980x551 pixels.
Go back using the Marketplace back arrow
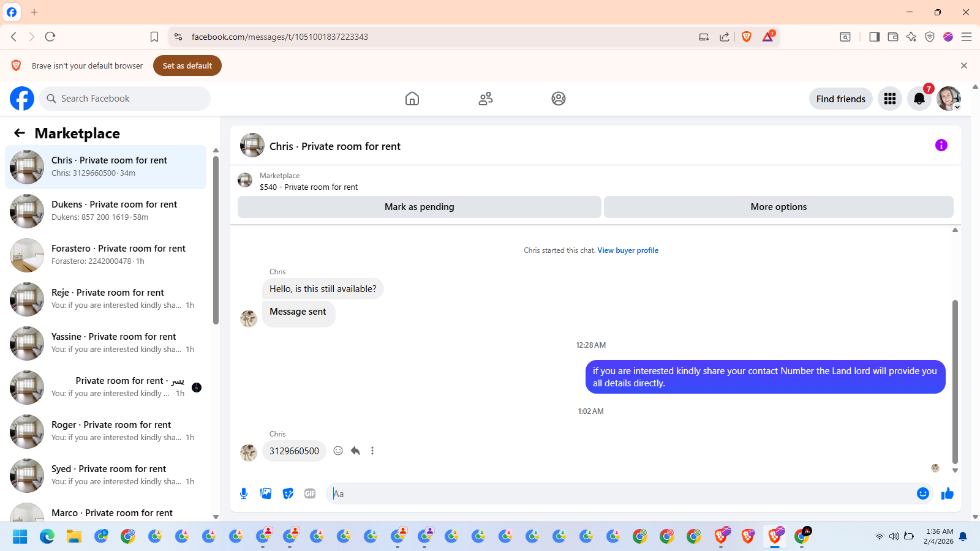point(20,133)
